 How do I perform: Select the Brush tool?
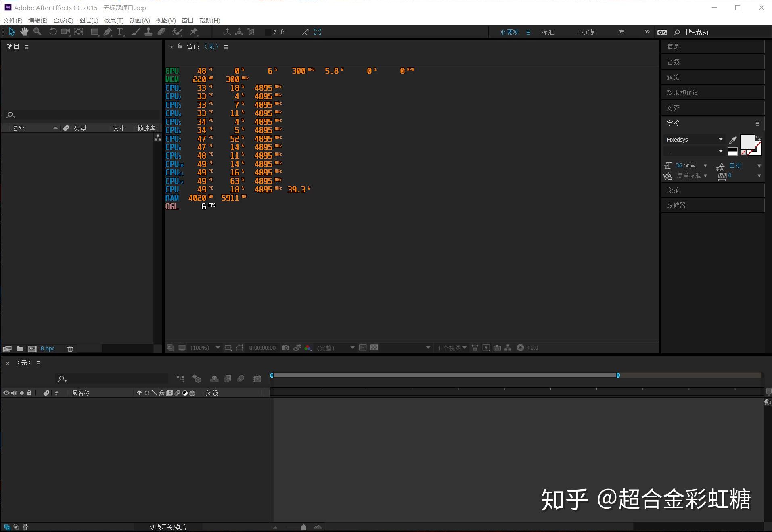[x=136, y=32]
